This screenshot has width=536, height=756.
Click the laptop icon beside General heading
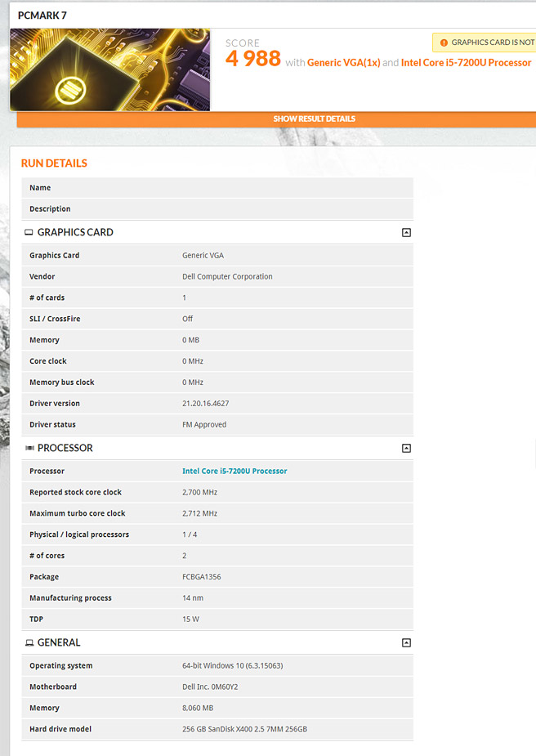(29, 642)
